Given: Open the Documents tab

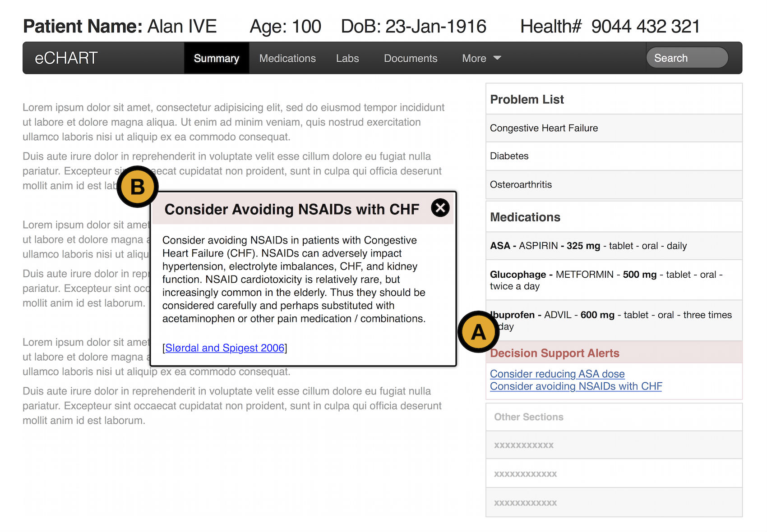Looking at the screenshot, I should [x=410, y=58].
